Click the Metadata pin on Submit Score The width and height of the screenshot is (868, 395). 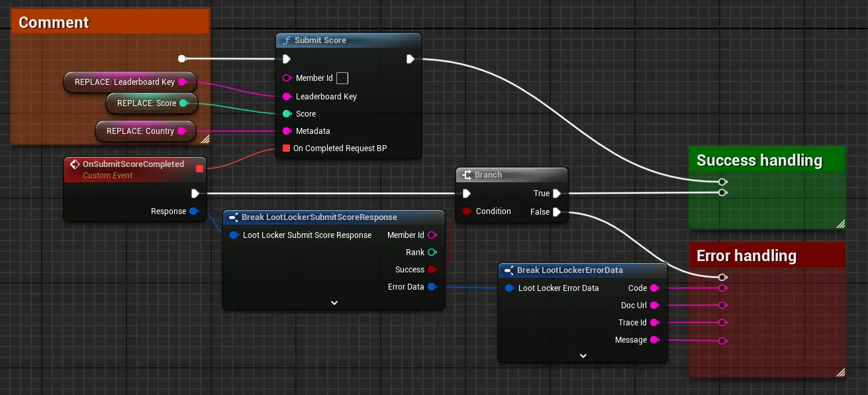pyautogui.click(x=287, y=131)
